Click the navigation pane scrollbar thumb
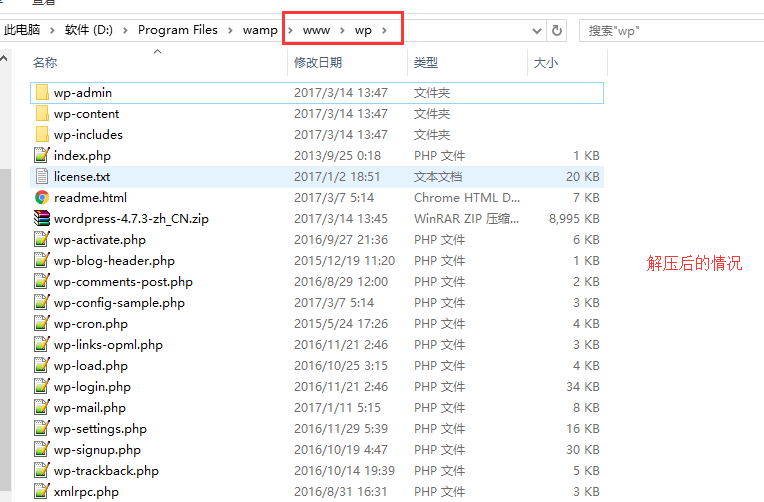 [x=5, y=330]
